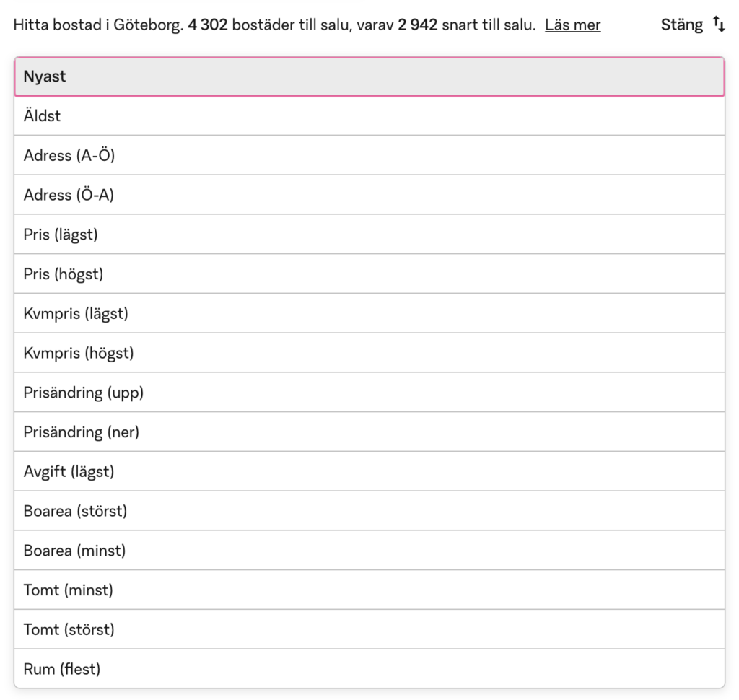The width and height of the screenshot is (739, 700).
Task: Select Pris (högst) option
Action: click(369, 274)
